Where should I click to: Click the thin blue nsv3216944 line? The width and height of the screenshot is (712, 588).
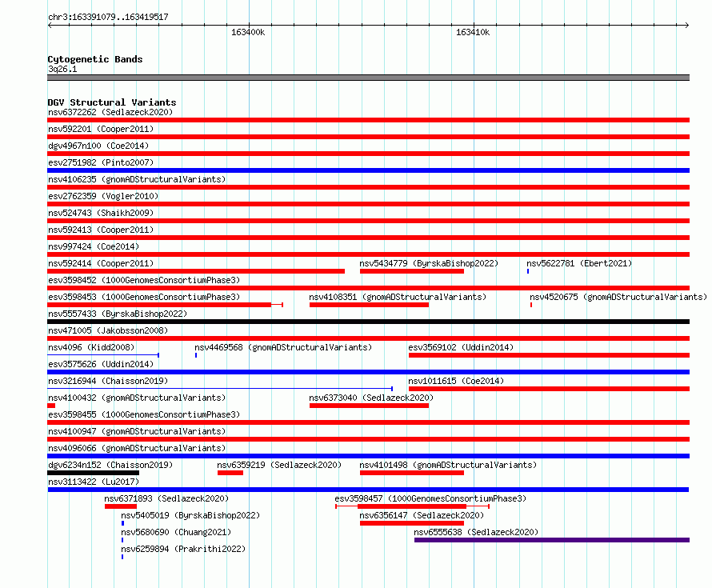pyautogui.click(x=220, y=389)
